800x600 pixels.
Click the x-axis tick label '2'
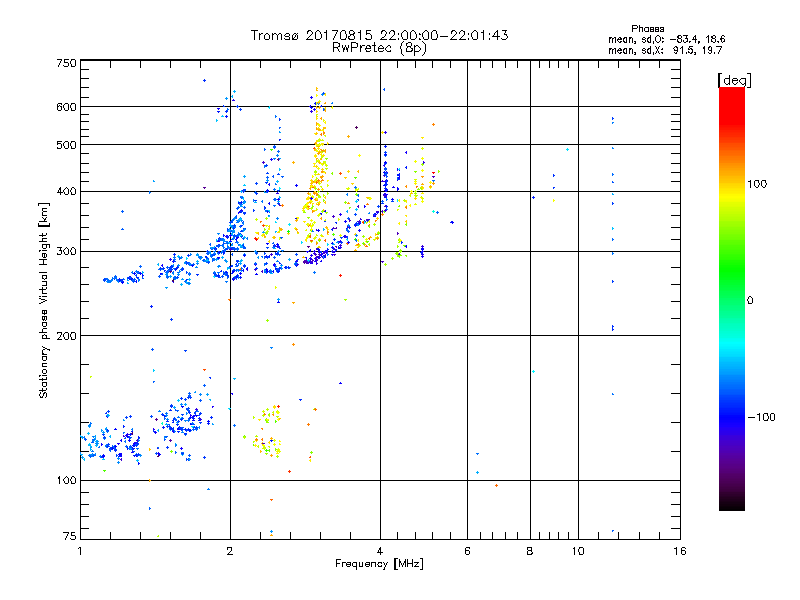230,551
